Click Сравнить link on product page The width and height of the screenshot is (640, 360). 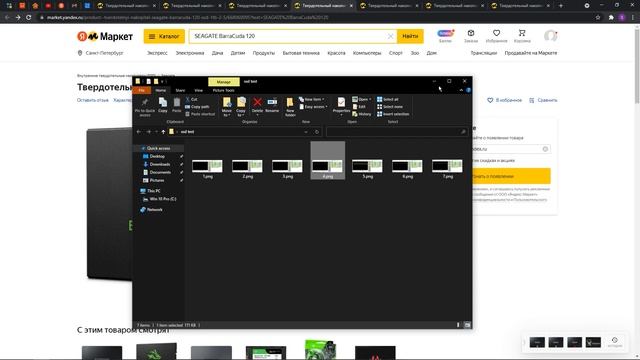(543, 100)
